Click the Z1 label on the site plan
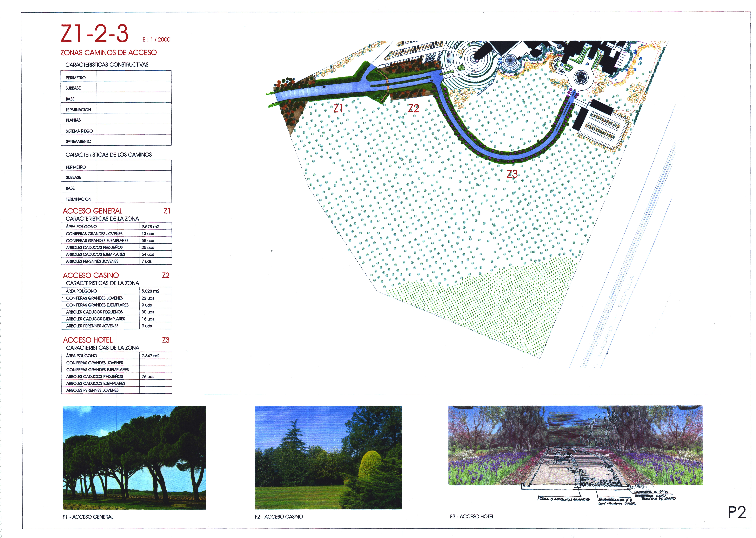The image size is (756, 538). (338, 108)
